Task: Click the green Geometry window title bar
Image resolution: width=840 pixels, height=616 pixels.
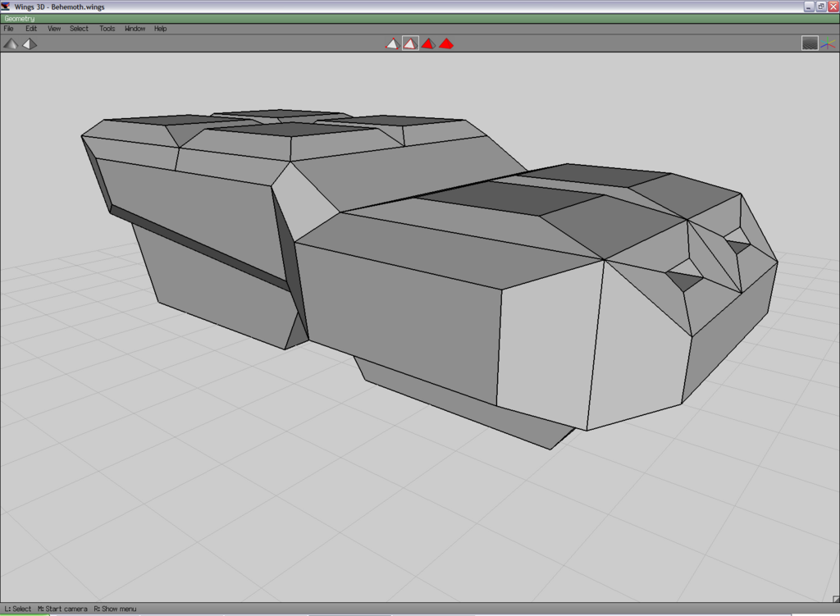Action: [x=410, y=19]
